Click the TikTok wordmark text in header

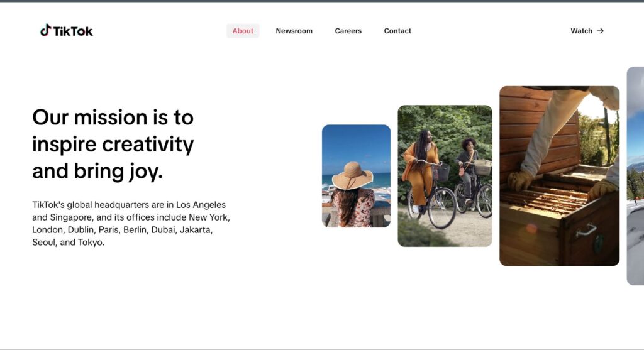pyautogui.click(x=73, y=31)
